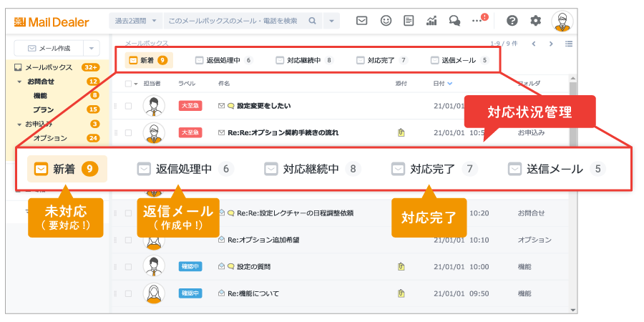Open the 返信処理中 status tab under メールボックス
644x322 pixels.
pyautogui.click(x=224, y=60)
